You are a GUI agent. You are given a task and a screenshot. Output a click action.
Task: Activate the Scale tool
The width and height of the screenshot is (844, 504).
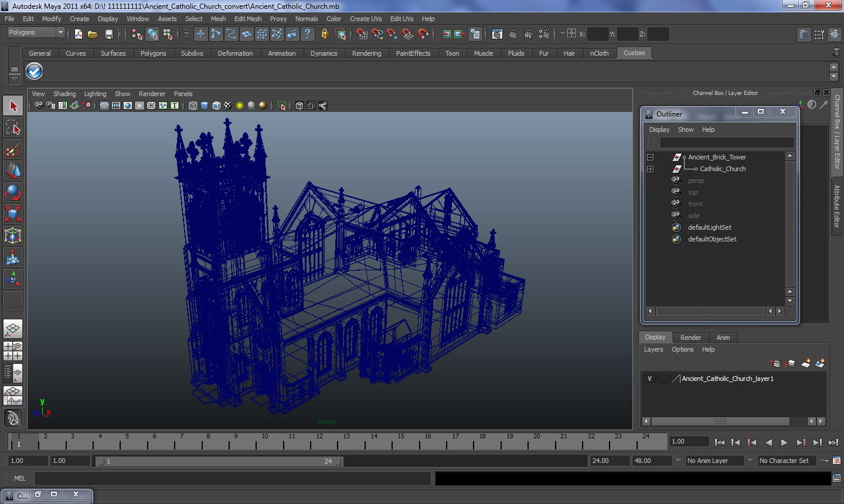[13, 214]
